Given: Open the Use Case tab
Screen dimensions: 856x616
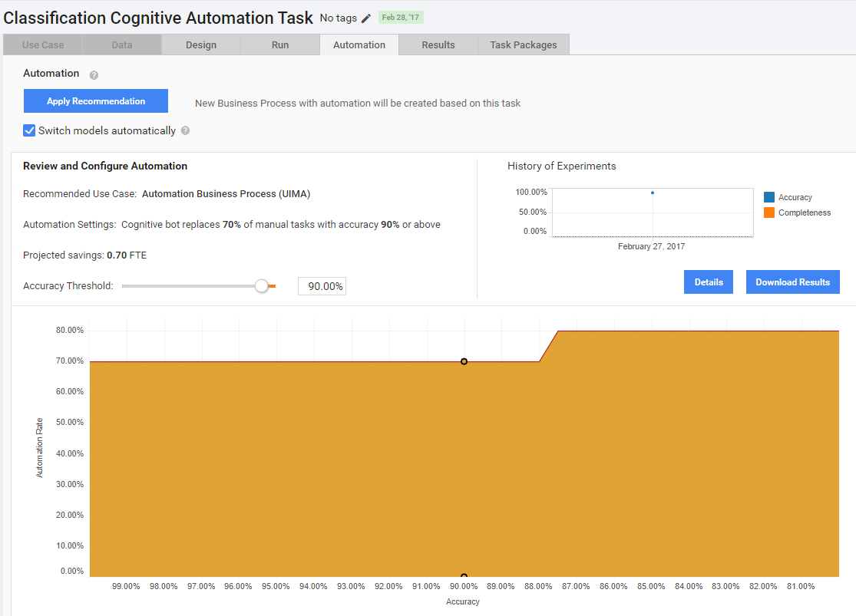Looking at the screenshot, I should coord(43,44).
